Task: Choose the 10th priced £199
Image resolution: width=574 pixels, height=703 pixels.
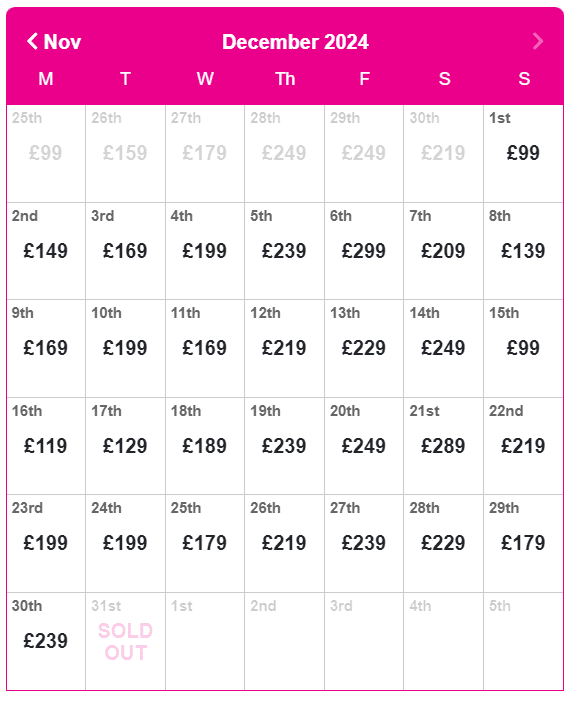Action: (x=126, y=348)
